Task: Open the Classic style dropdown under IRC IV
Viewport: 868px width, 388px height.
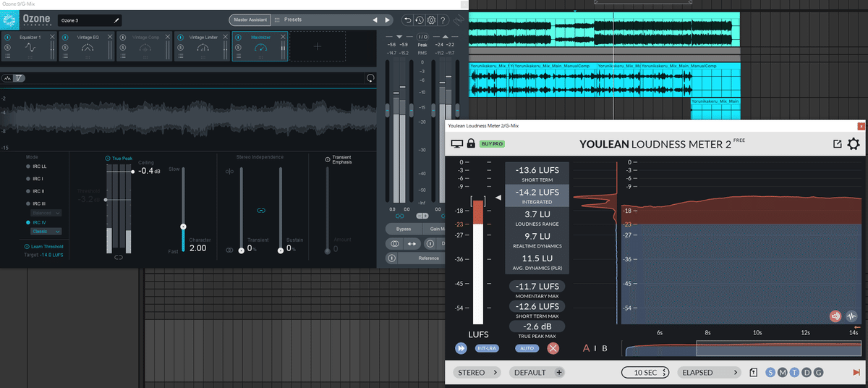Action: pos(46,232)
